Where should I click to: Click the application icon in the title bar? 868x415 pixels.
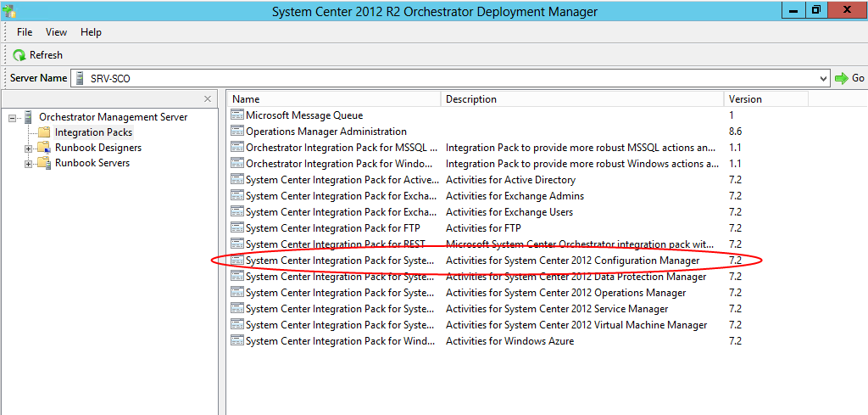coord(8,10)
